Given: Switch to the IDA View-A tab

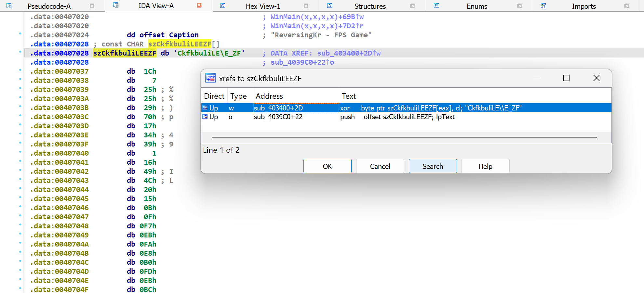Looking at the screenshot, I should pyautogui.click(x=156, y=6).
